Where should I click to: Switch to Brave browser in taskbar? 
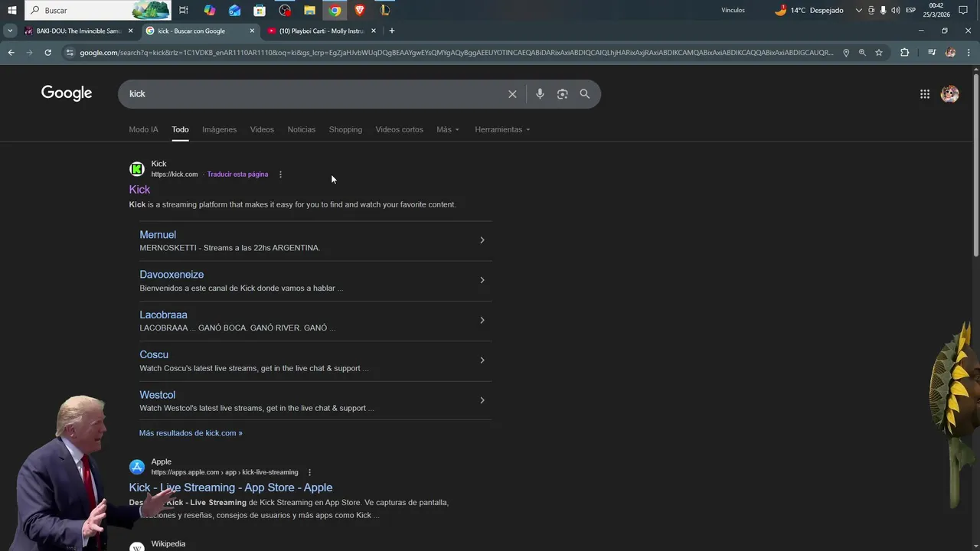(x=360, y=10)
